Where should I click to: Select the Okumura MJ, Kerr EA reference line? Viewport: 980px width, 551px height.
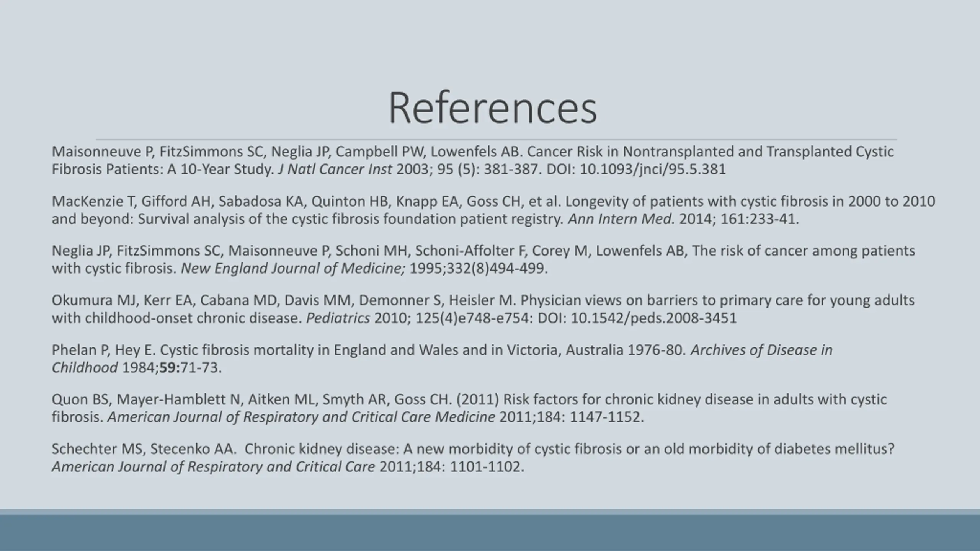pyautogui.click(x=483, y=300)
